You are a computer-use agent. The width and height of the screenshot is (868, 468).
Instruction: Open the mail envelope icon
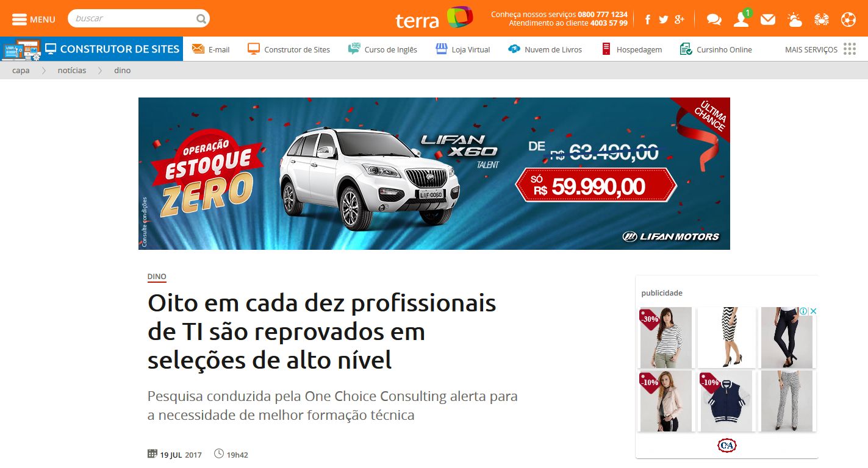click(768, 19)
